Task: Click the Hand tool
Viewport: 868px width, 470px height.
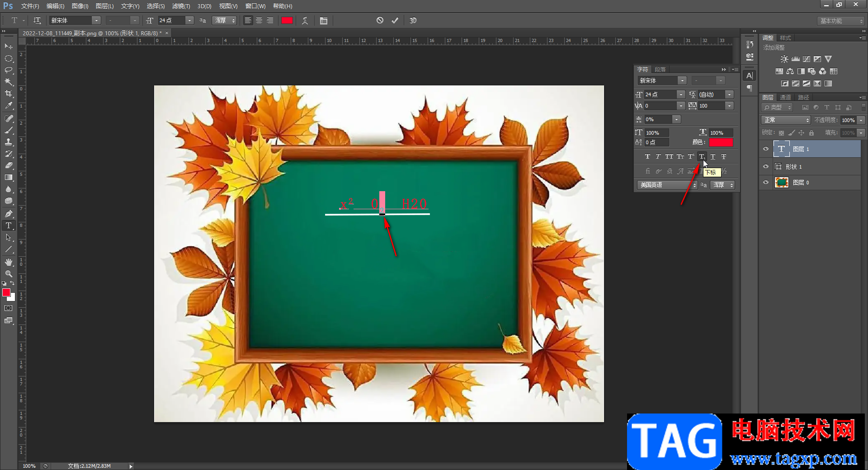Action: pyautogui.click(x=9, y=262)
